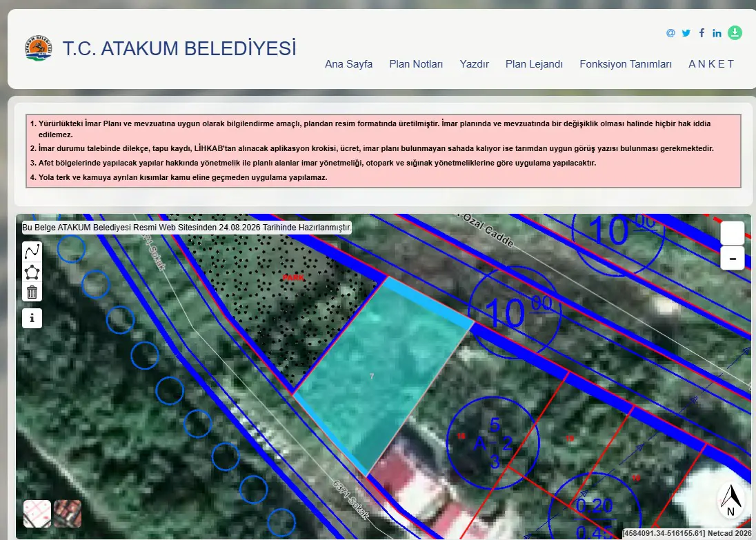Open the Twitter bird icon link
The width and height of the screenshot is (756, 540).
[x=686, y=33]
